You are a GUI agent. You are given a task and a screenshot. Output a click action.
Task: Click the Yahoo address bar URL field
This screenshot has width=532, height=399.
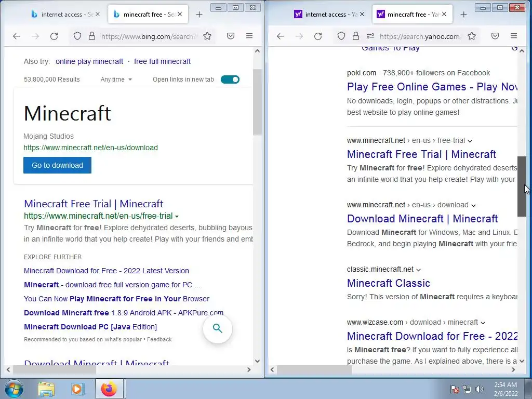pos(420,36)
